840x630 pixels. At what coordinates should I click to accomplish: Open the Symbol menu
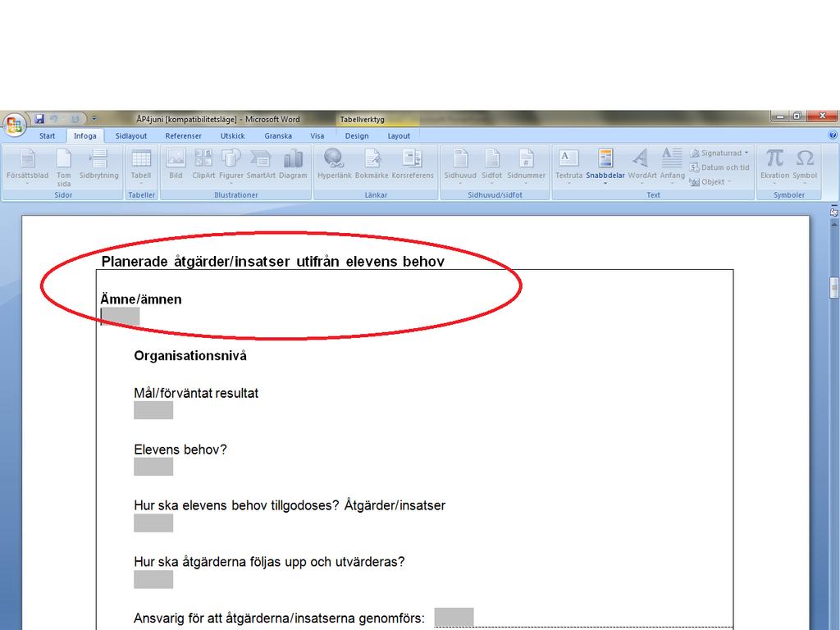[805, 166]
